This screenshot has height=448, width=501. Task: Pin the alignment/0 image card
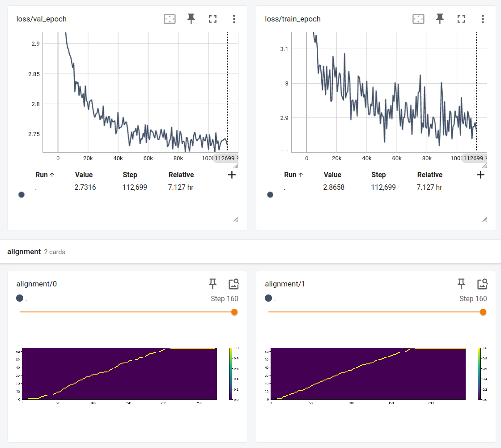point(212,284)
